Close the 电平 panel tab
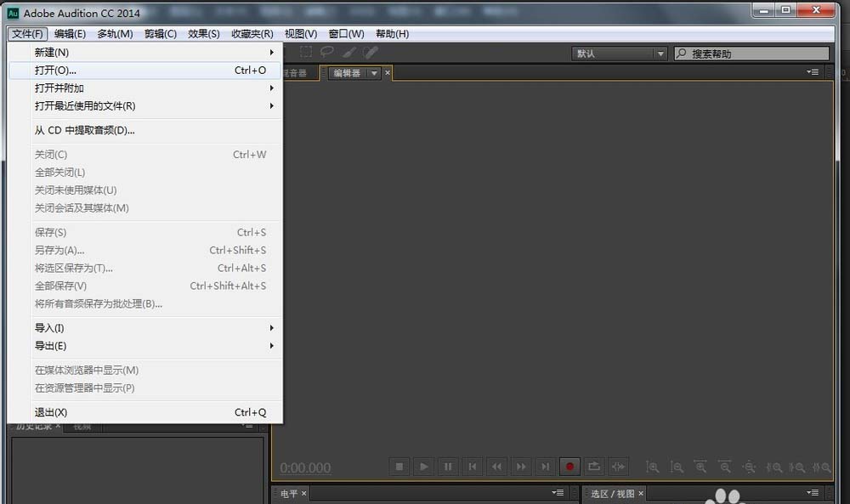This screenshot has height=504, width=850. [x=304, y=493]
